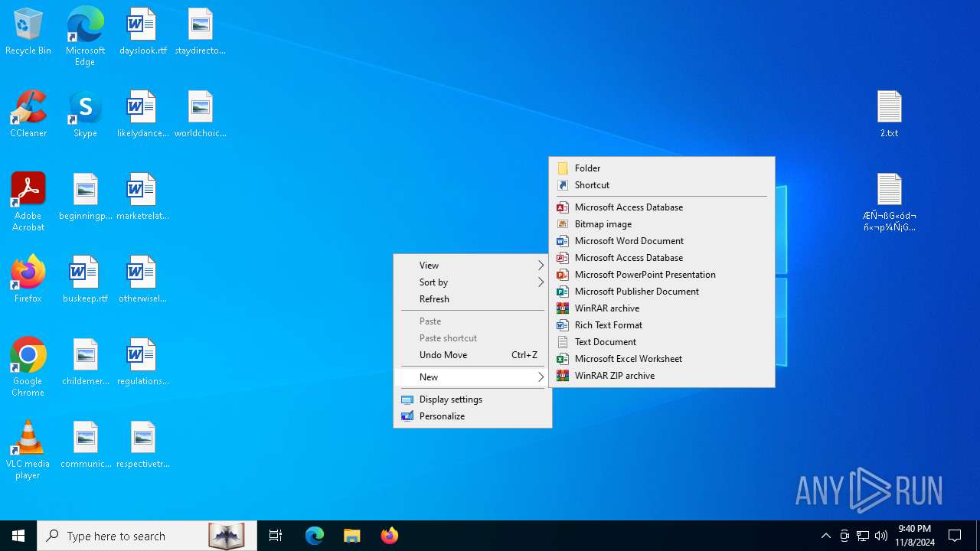This screenshot has width=980, height=551.
Task: Choose Refresh from context menu
Action: (472, 299)
